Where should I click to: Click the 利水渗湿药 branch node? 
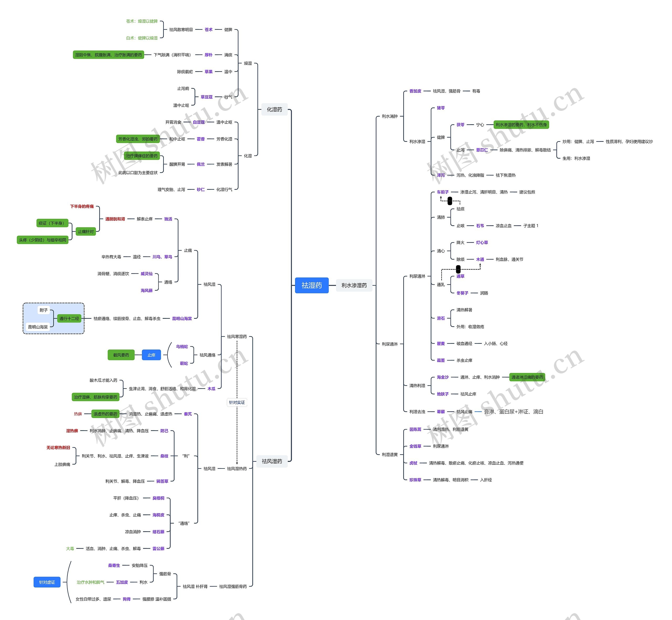(354, 285)
